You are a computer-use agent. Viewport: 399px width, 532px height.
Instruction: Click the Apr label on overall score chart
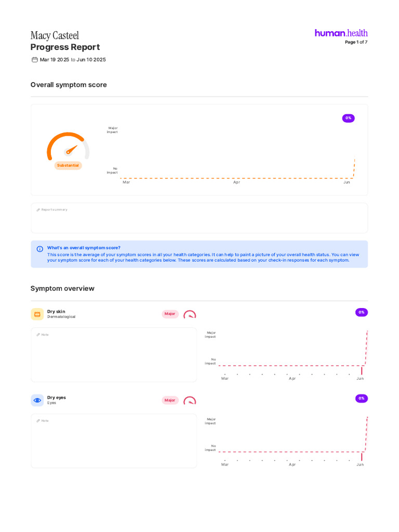tap(236, 182)
